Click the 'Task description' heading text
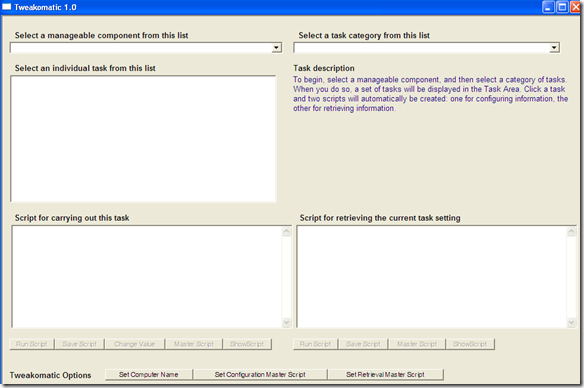The height and width of the screenshot is (388, 584). (324, 68)
